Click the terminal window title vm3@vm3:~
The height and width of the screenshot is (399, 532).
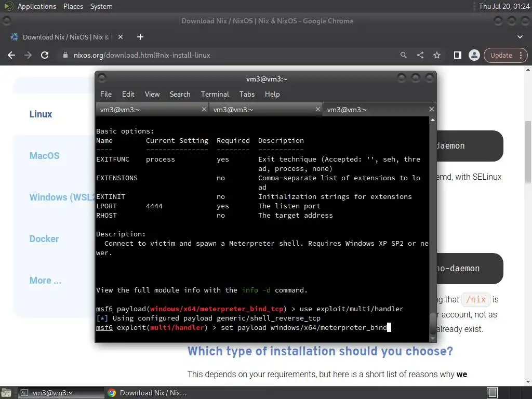[267, 79]
